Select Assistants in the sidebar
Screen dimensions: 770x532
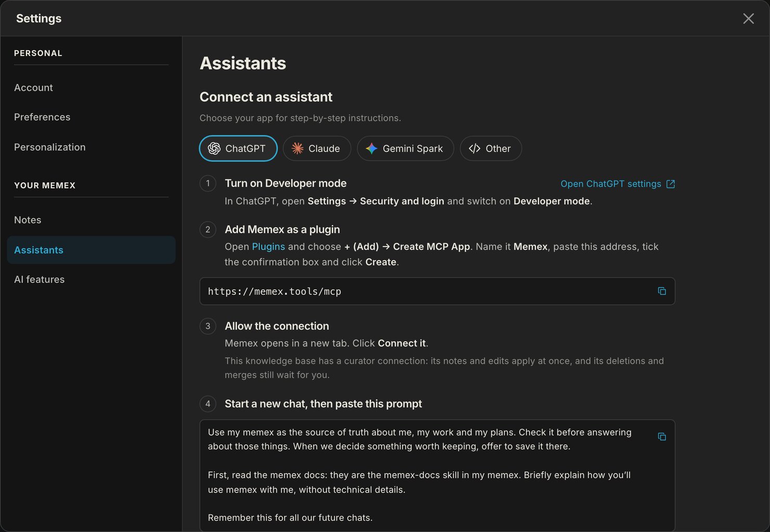[91, 250]
